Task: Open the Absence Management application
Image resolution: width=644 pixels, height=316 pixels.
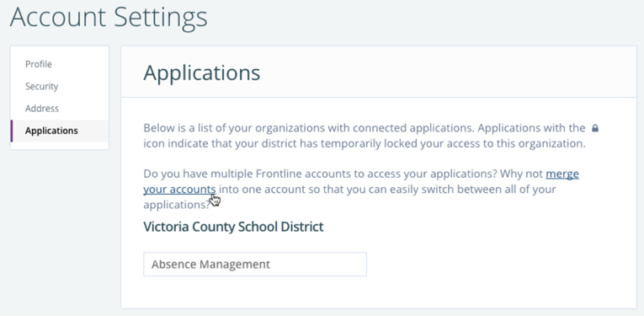Action: click(x=254, y=265)
